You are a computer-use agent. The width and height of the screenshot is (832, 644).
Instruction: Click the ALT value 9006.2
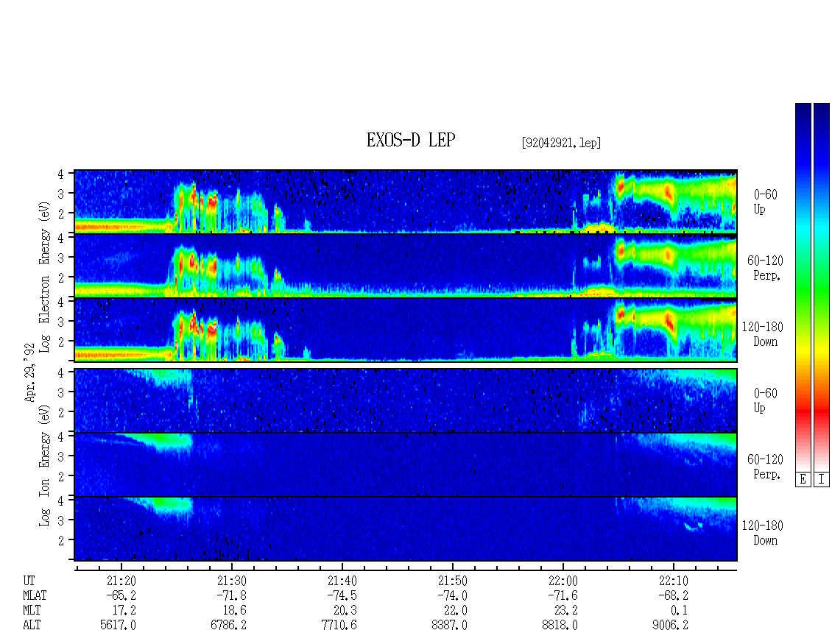[x=669, y=626]
